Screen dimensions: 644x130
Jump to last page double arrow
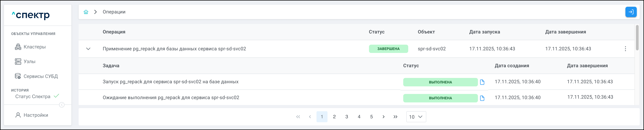click(x=395, y=117)
